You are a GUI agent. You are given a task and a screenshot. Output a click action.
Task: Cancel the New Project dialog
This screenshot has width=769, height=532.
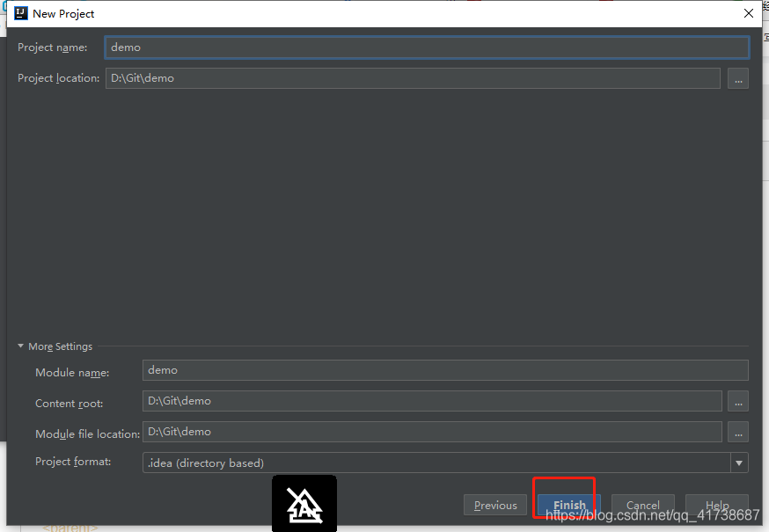pos(642,505)
